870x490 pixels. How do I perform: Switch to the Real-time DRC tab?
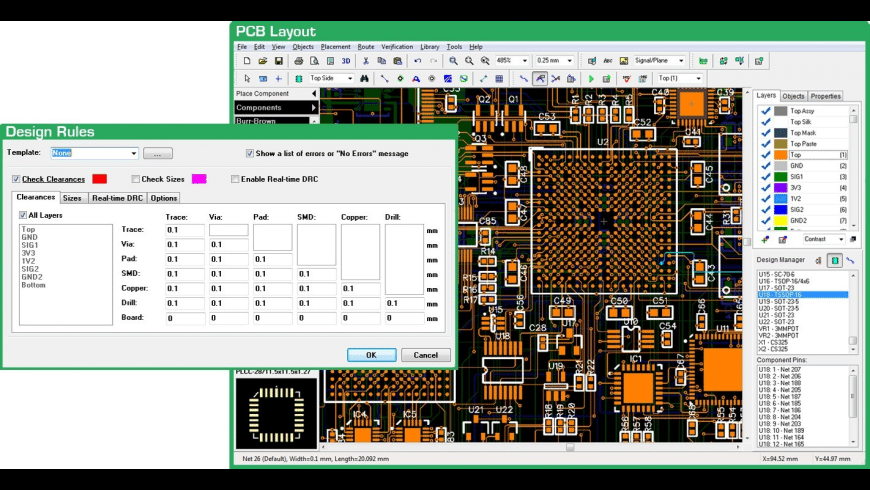(117, 198)
